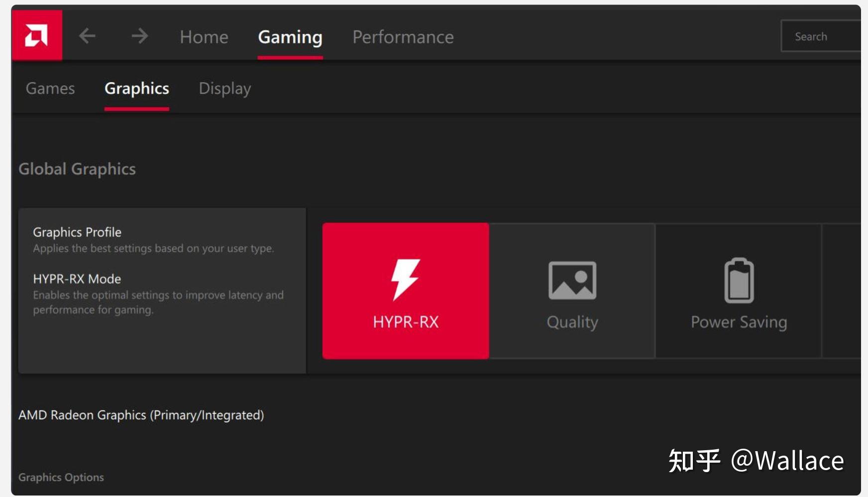Click 'Enables the optimal settings' description
868x497 pixels.
pos(158,302)
